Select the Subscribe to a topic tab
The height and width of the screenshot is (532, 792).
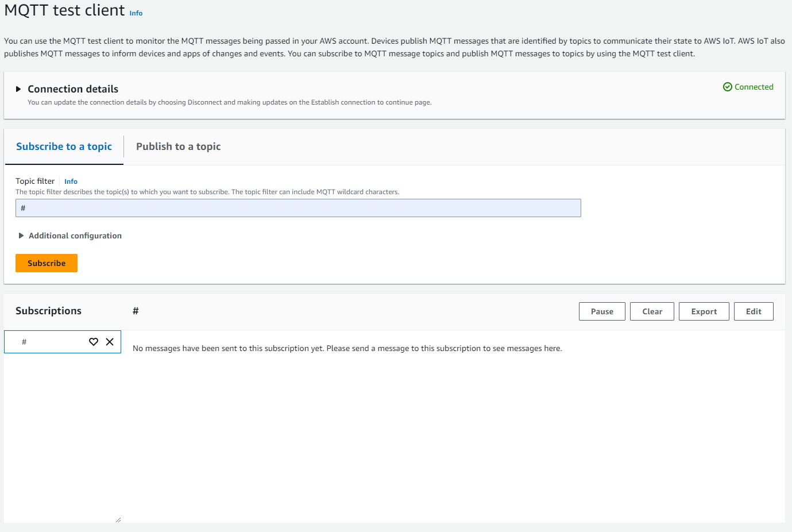64,147
